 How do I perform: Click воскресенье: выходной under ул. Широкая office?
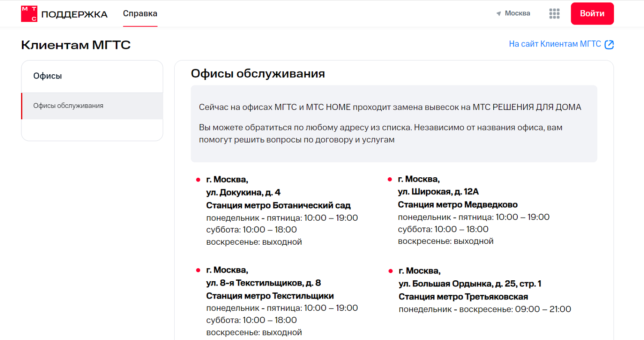coord(446,241)
